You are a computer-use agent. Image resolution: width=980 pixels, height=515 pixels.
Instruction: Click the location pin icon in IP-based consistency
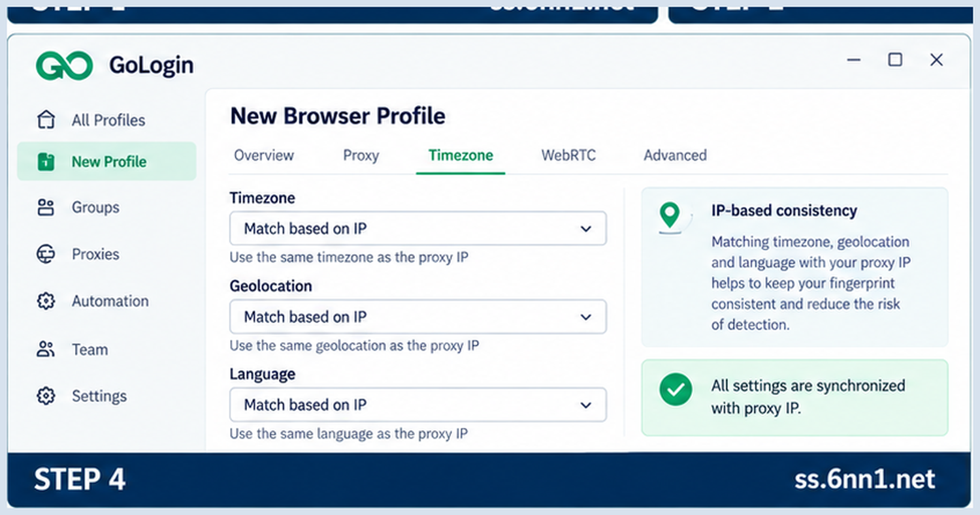point(670,215)
